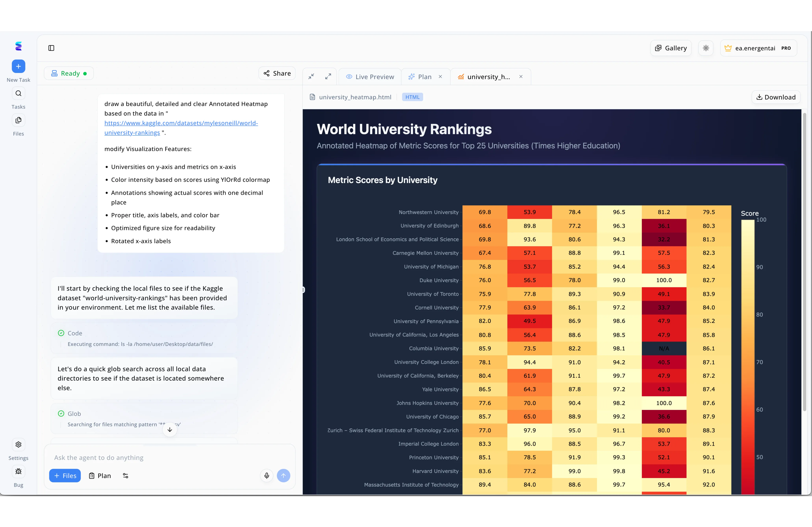Collapse the preview panel with the inward arrows
Image resolution: width=812 pixels, height=527 pixels.
pos(311,76)
